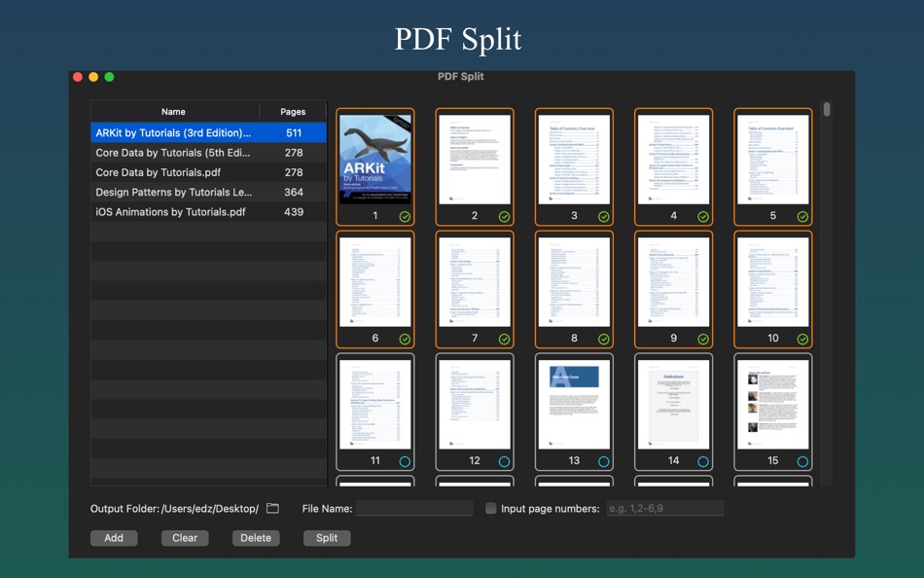Deselect page 4 checkmark circle

(x=703, y=216)
